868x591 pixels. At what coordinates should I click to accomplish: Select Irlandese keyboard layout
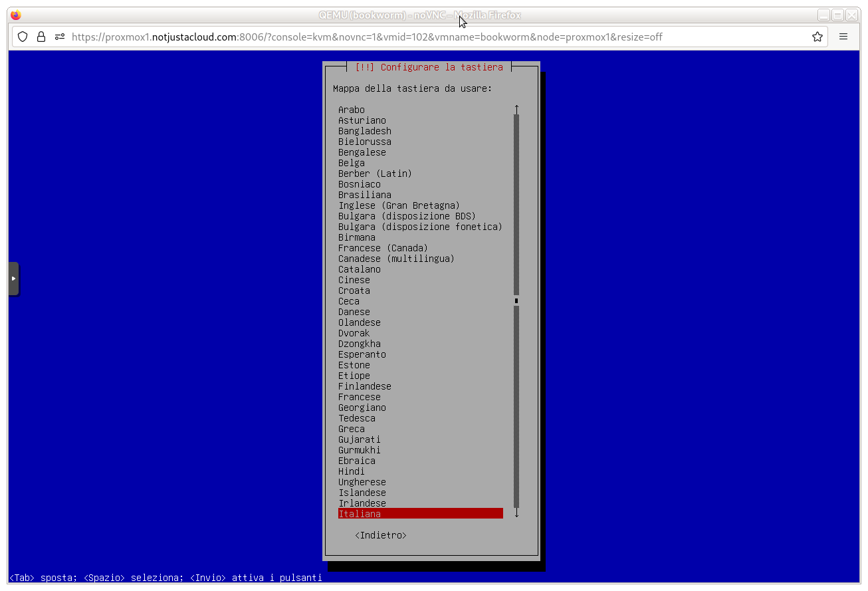point(362,503)
